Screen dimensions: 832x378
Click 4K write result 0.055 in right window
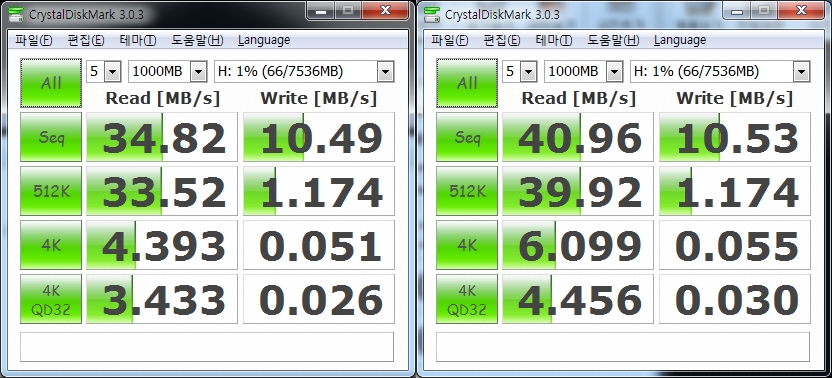coord(735,245)
